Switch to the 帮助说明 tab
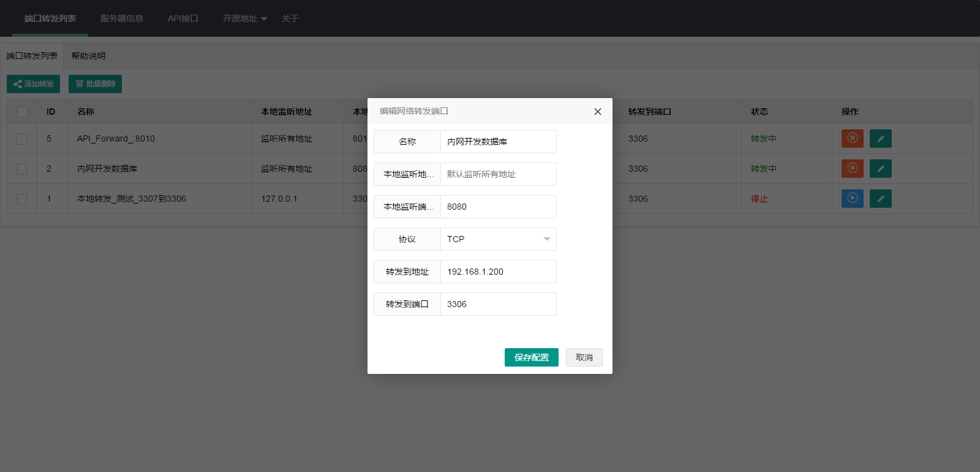This screenshot has width=980, height=472. tap(88, 56)
